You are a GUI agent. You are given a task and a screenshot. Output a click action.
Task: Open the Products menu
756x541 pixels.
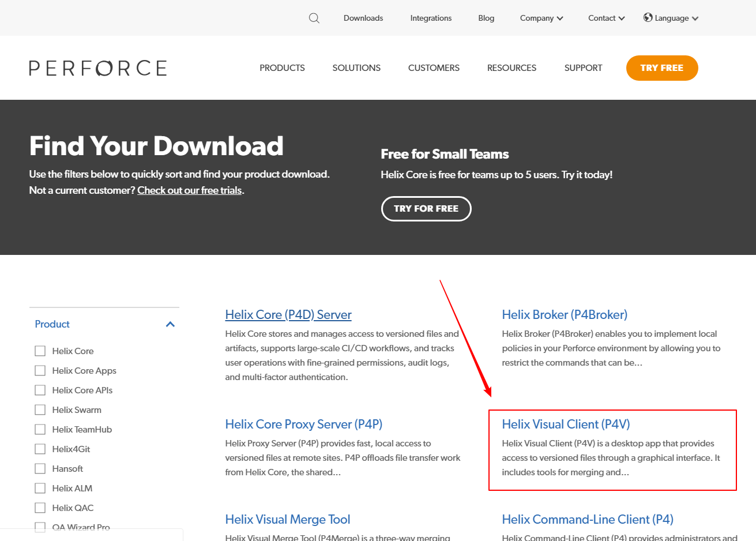click(282, 67)
